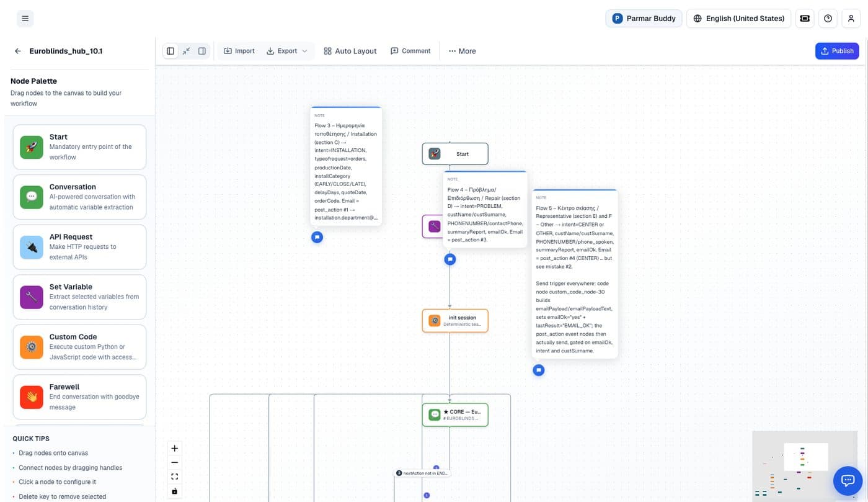Select the Conversation node in the palette
868x502 pixels.
(79, 197)
